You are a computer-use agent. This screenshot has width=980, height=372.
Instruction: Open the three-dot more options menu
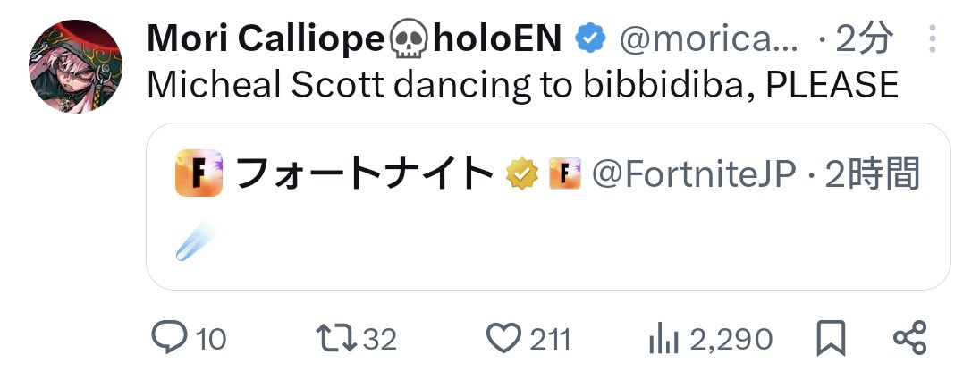point(932,38)
